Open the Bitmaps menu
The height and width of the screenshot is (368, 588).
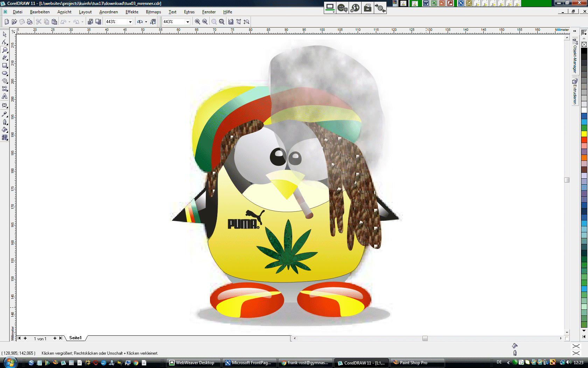click(x=153, y=12)
